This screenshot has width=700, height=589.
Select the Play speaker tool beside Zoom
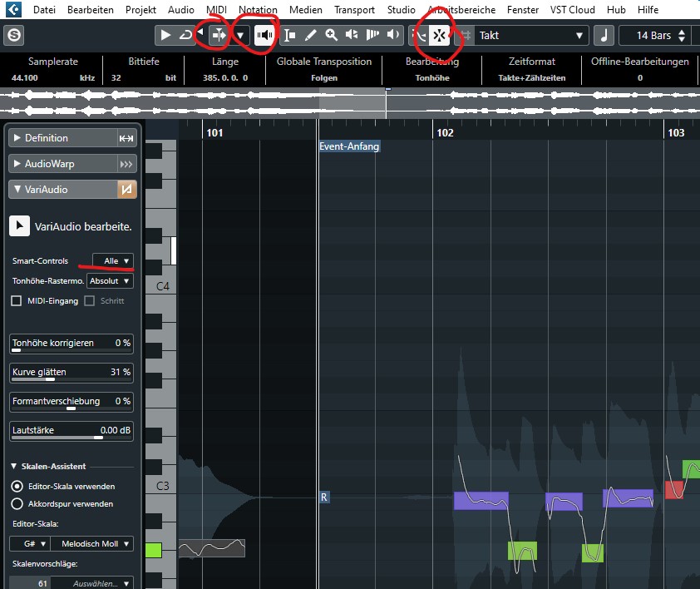(352, 35)
